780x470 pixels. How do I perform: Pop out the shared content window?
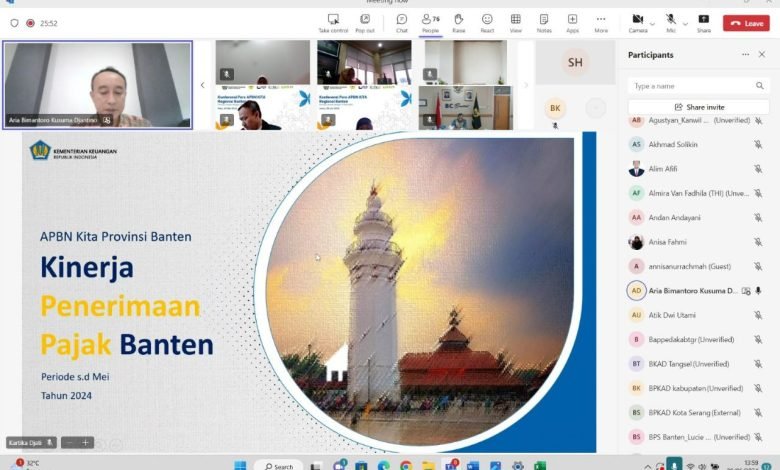(x=365, y=22)
